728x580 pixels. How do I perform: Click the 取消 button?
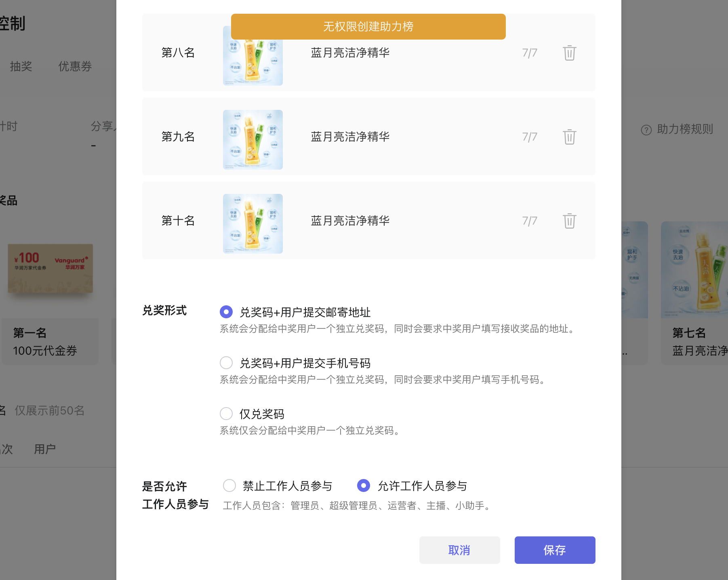460,550
